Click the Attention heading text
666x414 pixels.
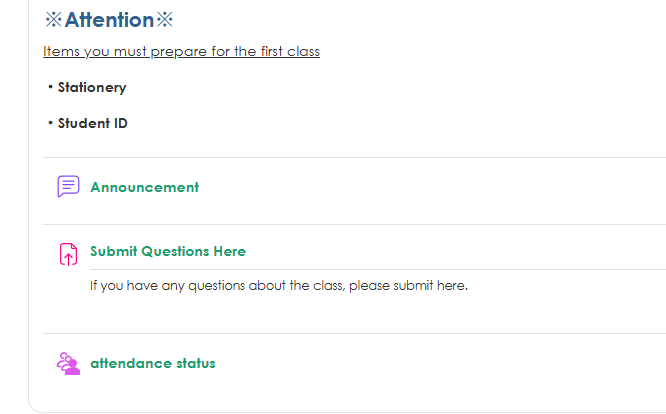tap(109, 20)
